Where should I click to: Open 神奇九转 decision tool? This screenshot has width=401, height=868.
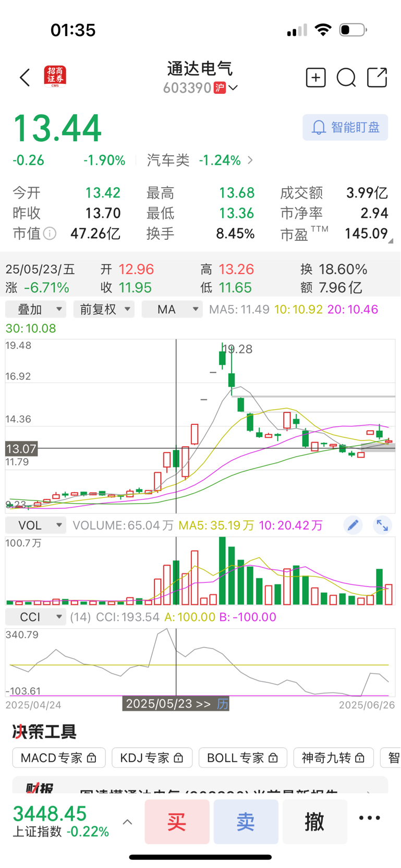pos(334,757)
